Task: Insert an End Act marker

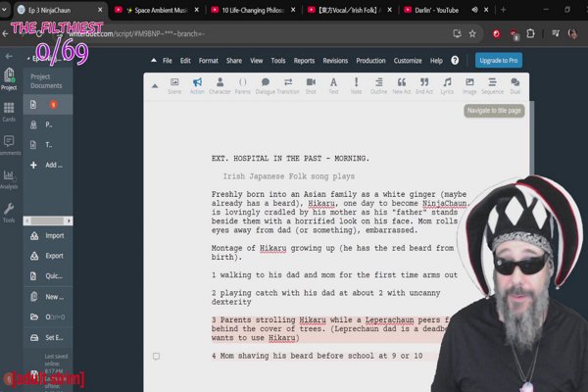Action: coord(424,86)
